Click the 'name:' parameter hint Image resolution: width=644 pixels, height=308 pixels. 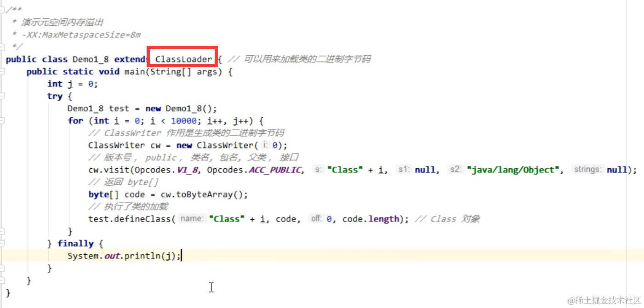point(192,219)
